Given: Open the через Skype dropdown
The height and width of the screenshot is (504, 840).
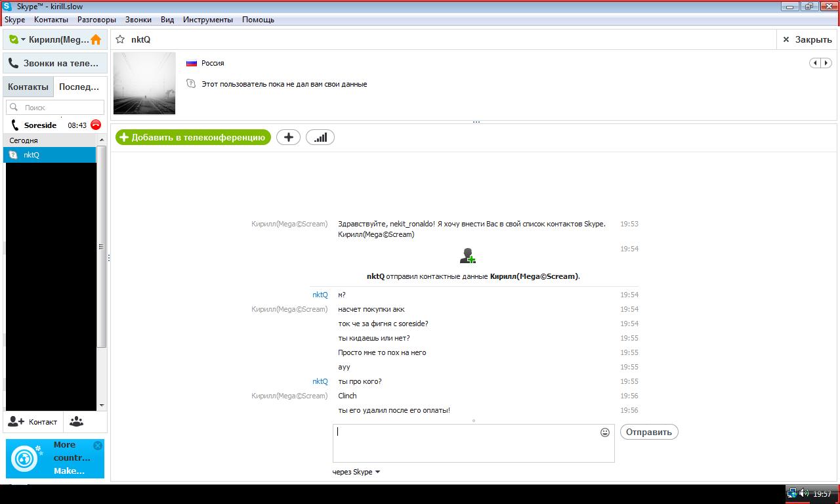Looking at the screenshot, I should coord(356,472).
